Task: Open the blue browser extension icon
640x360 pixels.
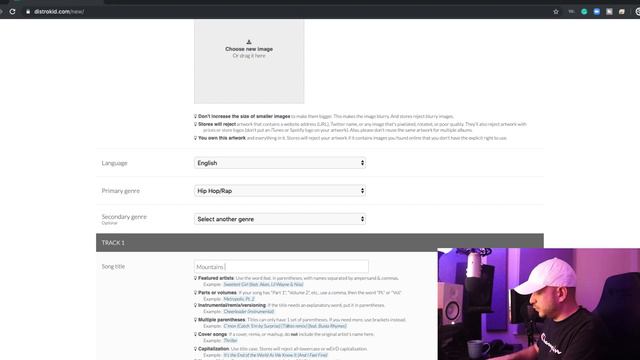Action: coord(597,11)
